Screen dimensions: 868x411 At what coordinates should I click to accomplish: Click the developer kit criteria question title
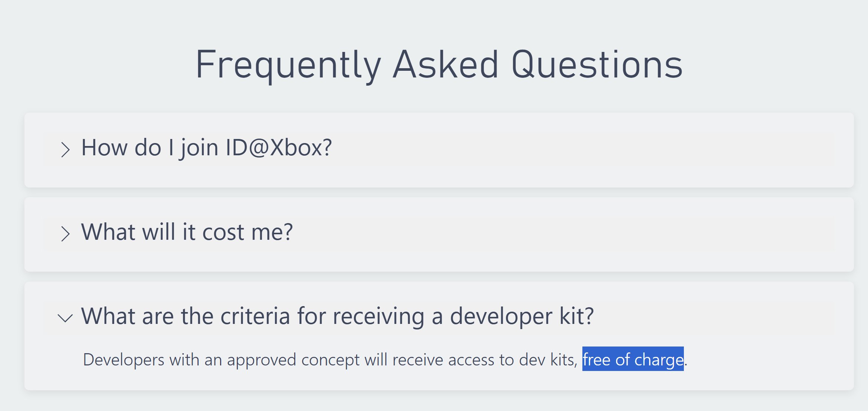pos(337,316)
